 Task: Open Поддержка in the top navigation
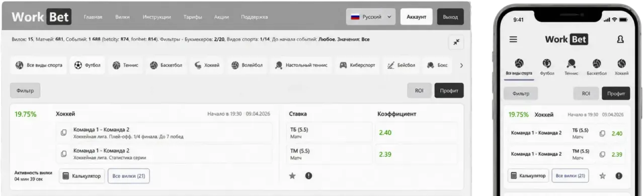[x=255, y=17]
